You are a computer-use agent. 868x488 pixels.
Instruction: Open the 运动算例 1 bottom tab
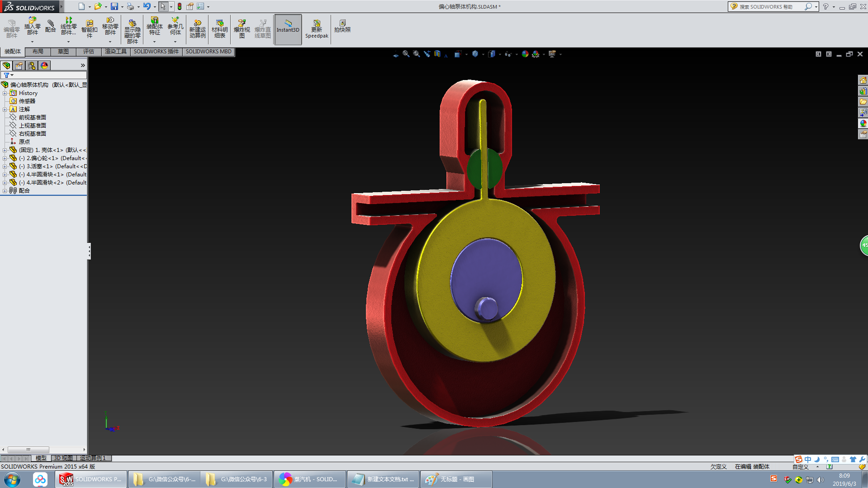coord(93,458)
